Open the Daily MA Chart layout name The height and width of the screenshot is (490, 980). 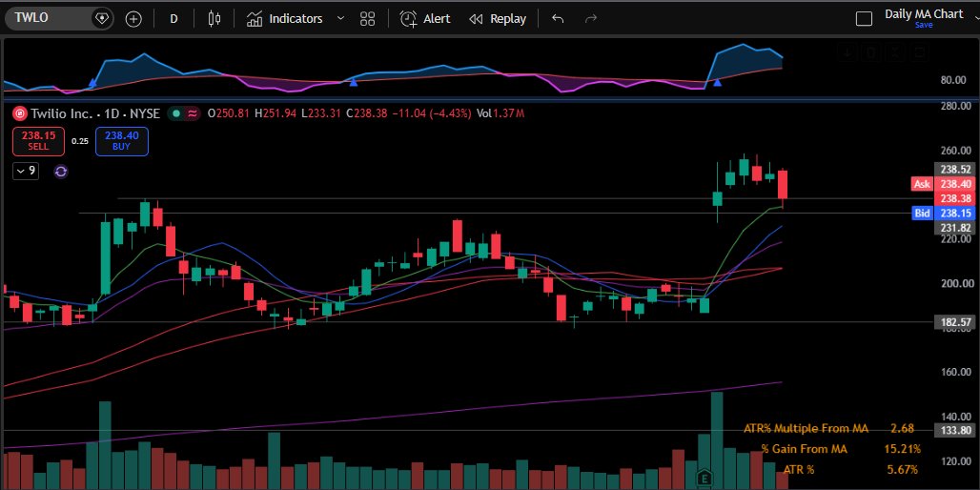coord(924,13)
